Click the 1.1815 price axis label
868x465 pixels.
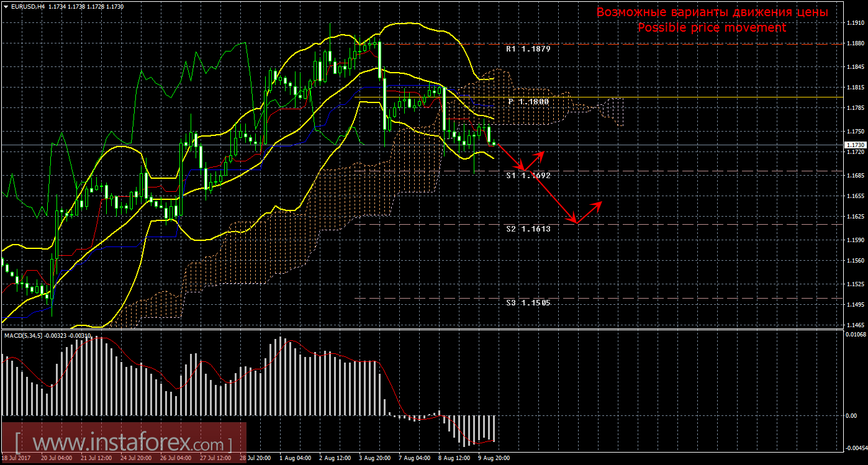coord(856,88)
